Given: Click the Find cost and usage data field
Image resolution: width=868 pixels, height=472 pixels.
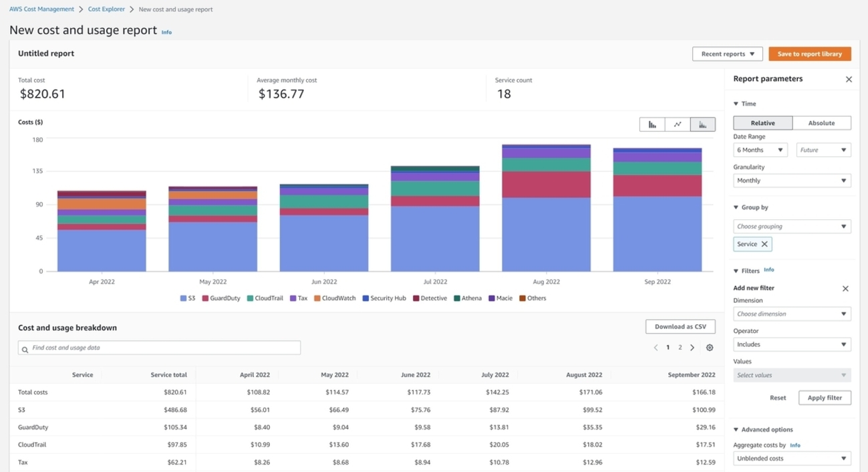Looking at the screenshot, I should tap(159, 348).
